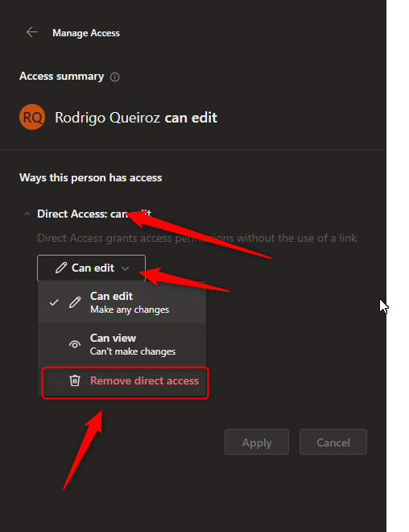This screenshot has width=409, height=532.
Task: Click the RQ orange avatar circle
Action: coord(32,117)
